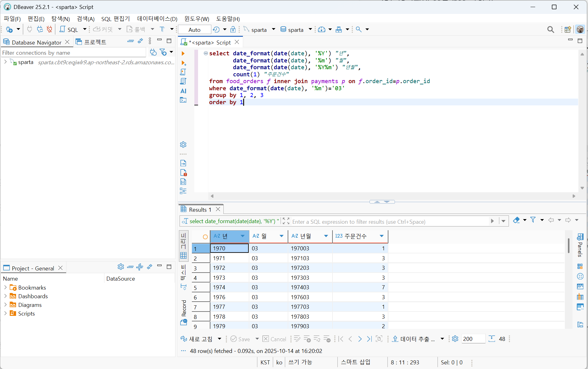Viewport: 588px width, 369px height.
Task: Fetch next page of results with chevron icon
Action: click(x=360, y=339)
